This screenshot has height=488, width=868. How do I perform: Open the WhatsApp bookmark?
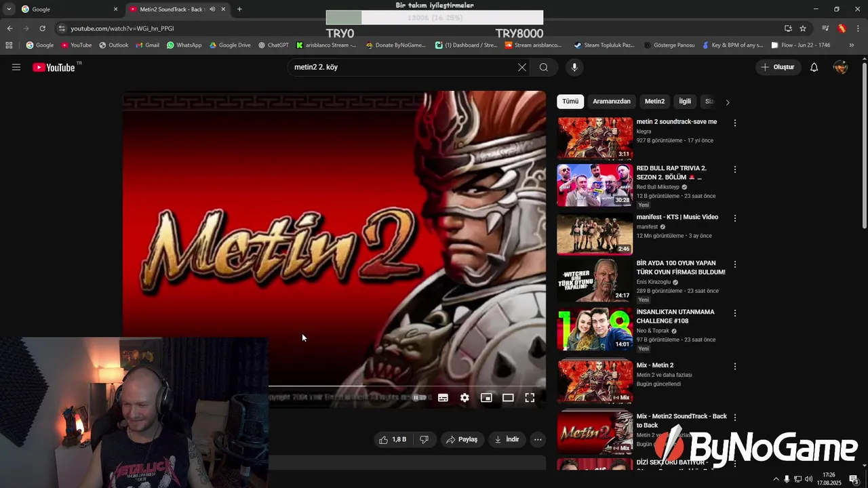184,45
